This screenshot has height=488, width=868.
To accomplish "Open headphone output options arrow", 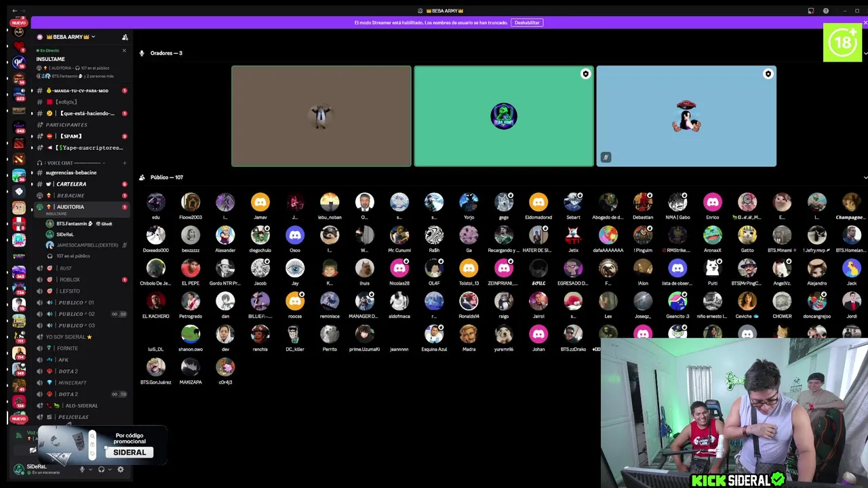I will coord(110,469).
